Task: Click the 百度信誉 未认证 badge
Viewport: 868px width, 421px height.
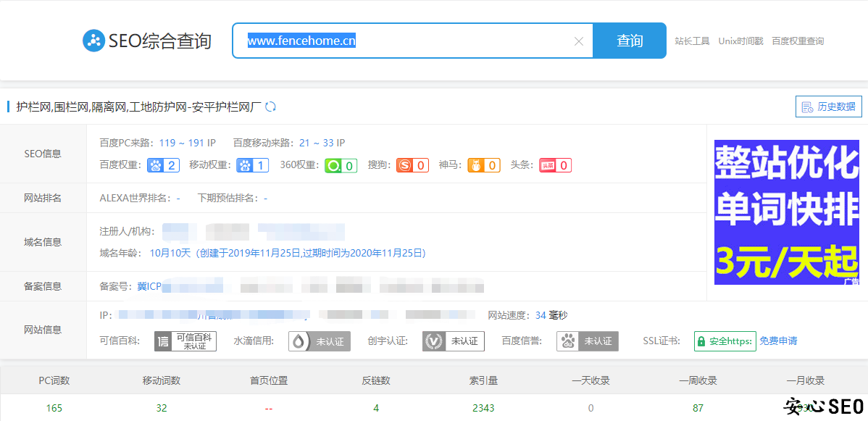Action: click(x=588, y=341)
